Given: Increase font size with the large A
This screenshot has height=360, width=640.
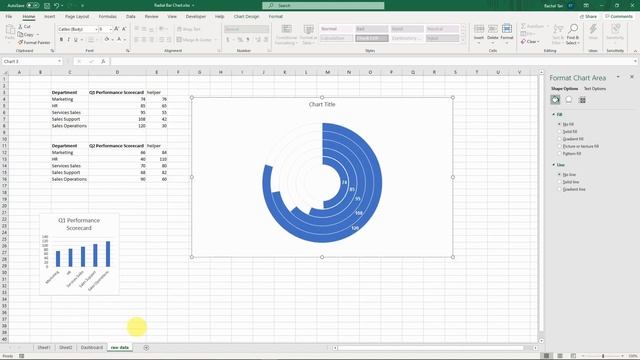Looking at the screenshot, I should pos(116,29).
